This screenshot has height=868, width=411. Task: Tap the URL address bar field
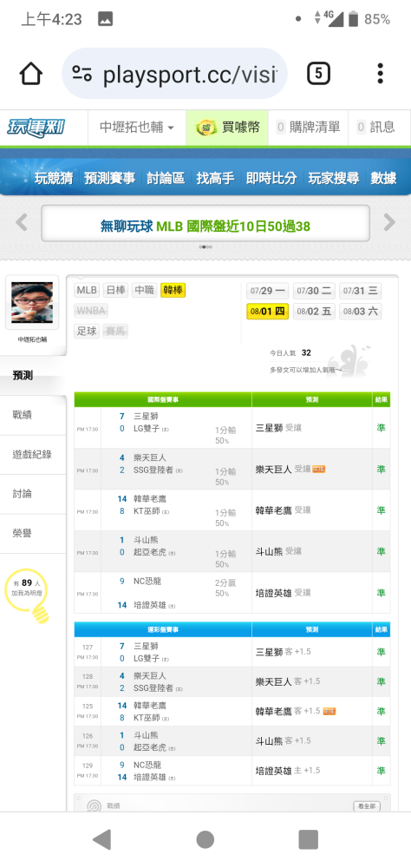click(174, 74)
